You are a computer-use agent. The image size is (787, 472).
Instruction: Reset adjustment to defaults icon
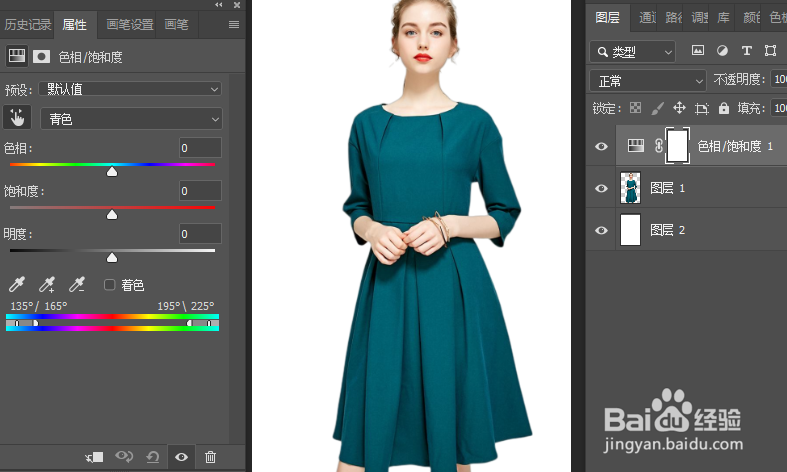coord(153,457)
